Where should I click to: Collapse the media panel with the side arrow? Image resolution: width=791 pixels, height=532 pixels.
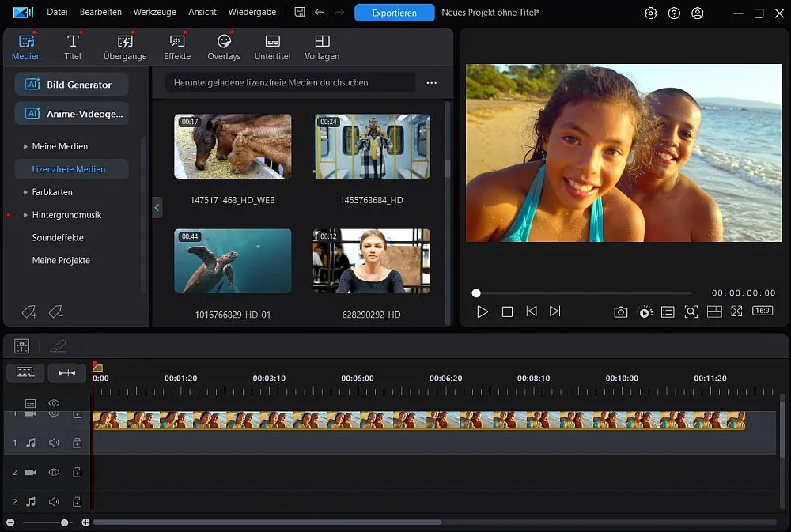[157, 207]
